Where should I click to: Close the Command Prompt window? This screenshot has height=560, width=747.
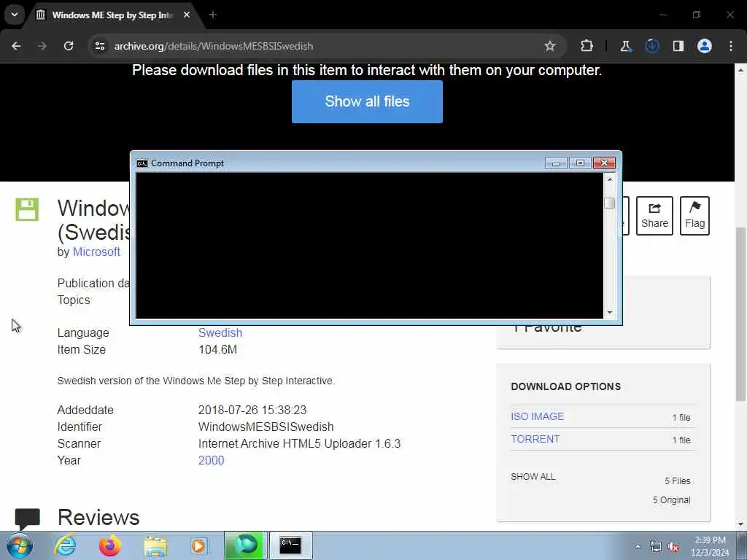[604, 163]
